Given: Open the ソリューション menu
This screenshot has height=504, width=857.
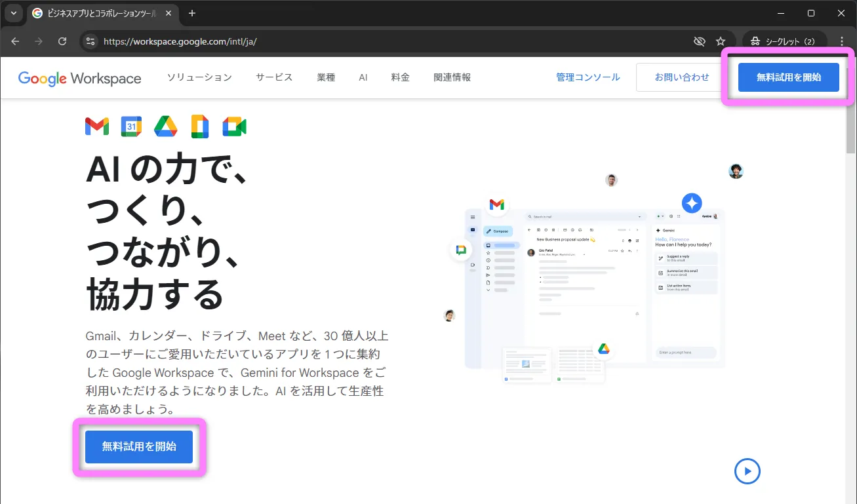Looking at the screenshot, I should pyautogui.click(x=199, y=77).
